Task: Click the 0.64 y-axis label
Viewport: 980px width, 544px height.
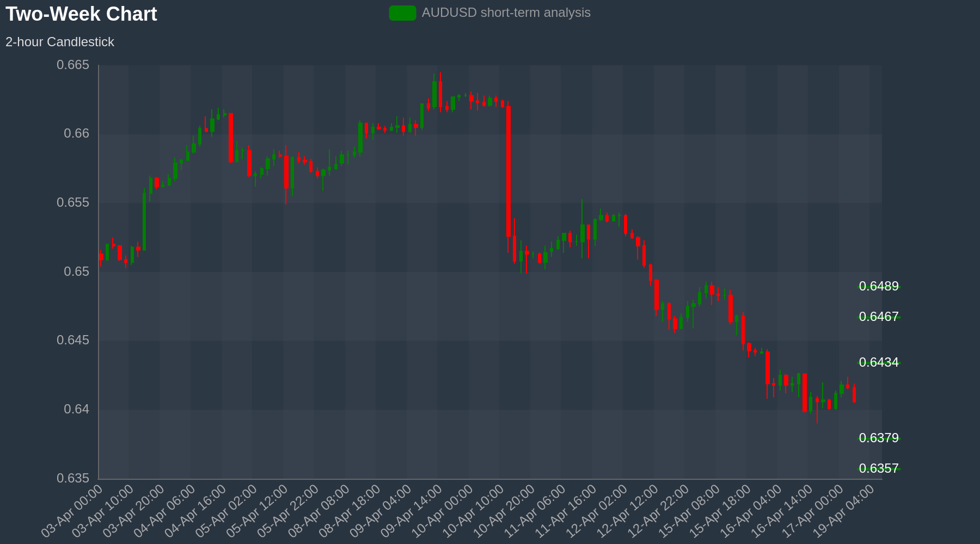Action: click(x=77, y=409)
